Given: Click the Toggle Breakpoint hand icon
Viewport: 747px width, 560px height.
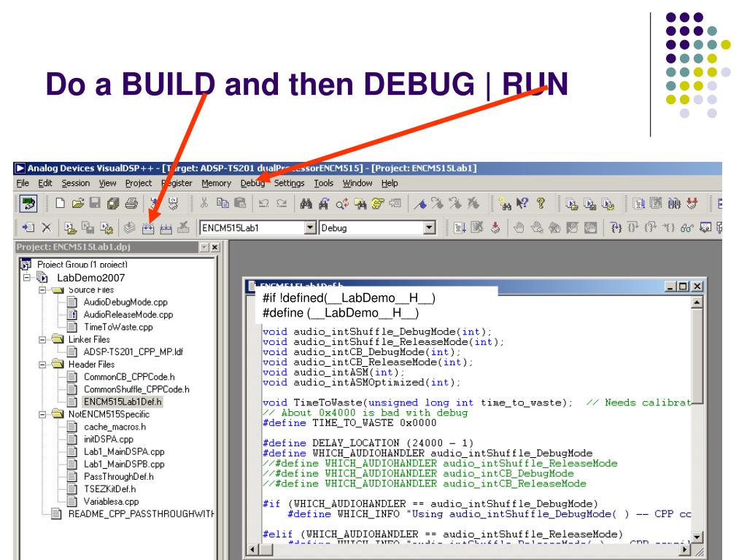Looking at the screenshot, I should 519,227.
